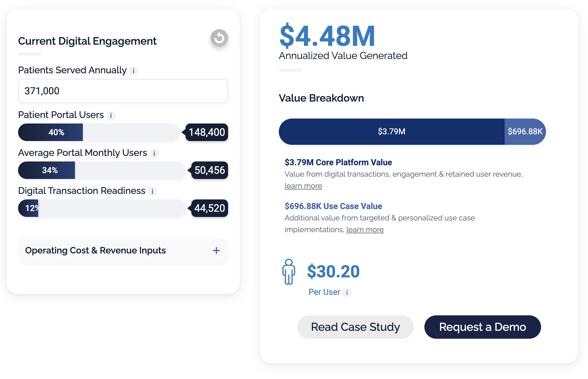588x379 pixels.
Task: Click the Request a Demo button
Action: (x=482, y=327)
